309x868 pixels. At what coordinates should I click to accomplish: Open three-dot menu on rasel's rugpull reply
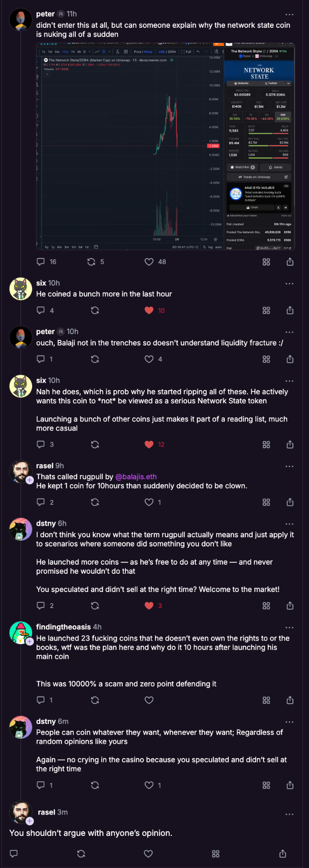click(289, 467)
